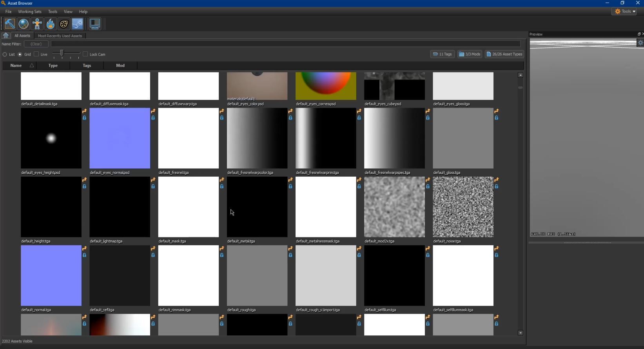This screenshot has width=644, height=349.
Task: Select the Grid view radio button
Action: tap(20, 54)
